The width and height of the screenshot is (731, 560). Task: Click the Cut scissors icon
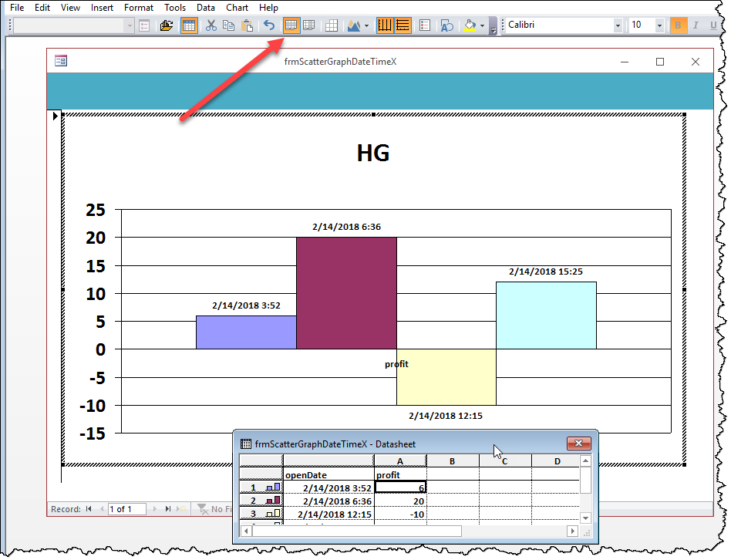pyautogui.click(x=211, y=25)
